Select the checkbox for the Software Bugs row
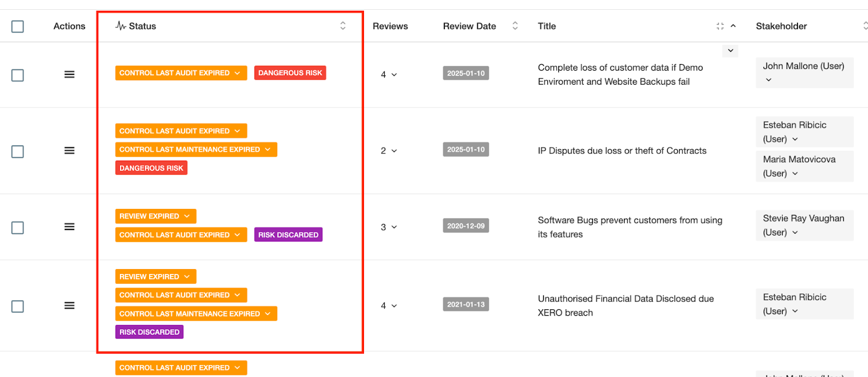This screenshot has width=868, height=377. tap(17, 227)
